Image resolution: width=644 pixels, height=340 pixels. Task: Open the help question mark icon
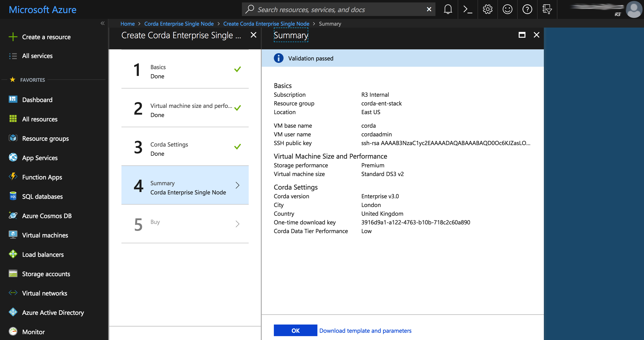coord(527,9)
